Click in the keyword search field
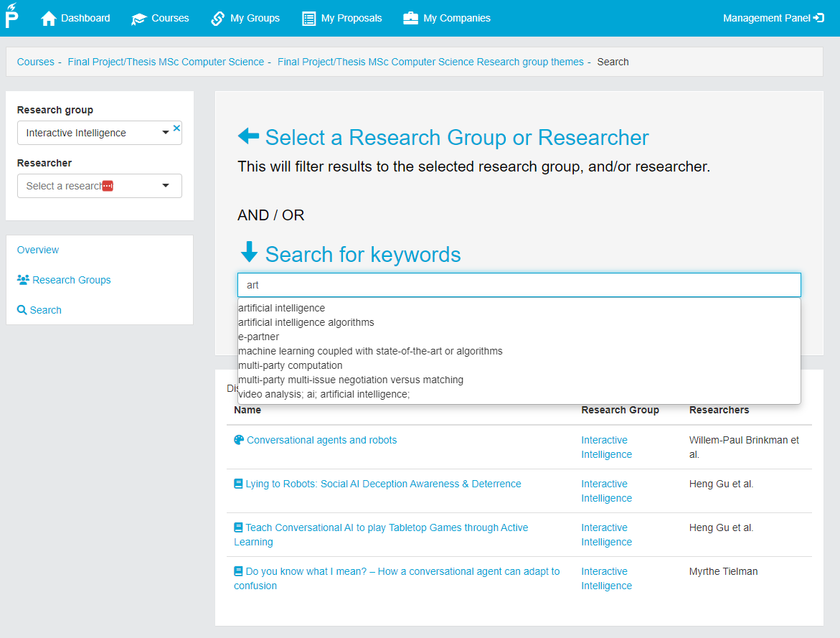Image resolution: width=840 pixels, height=638 pixels. tap(519, 285)
